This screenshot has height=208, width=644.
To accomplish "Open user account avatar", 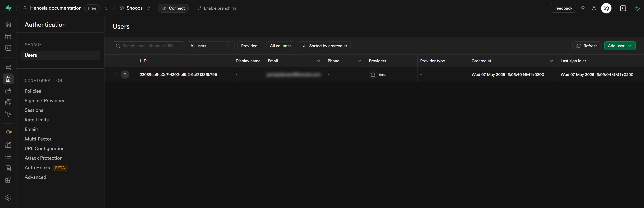I will 606,8.
